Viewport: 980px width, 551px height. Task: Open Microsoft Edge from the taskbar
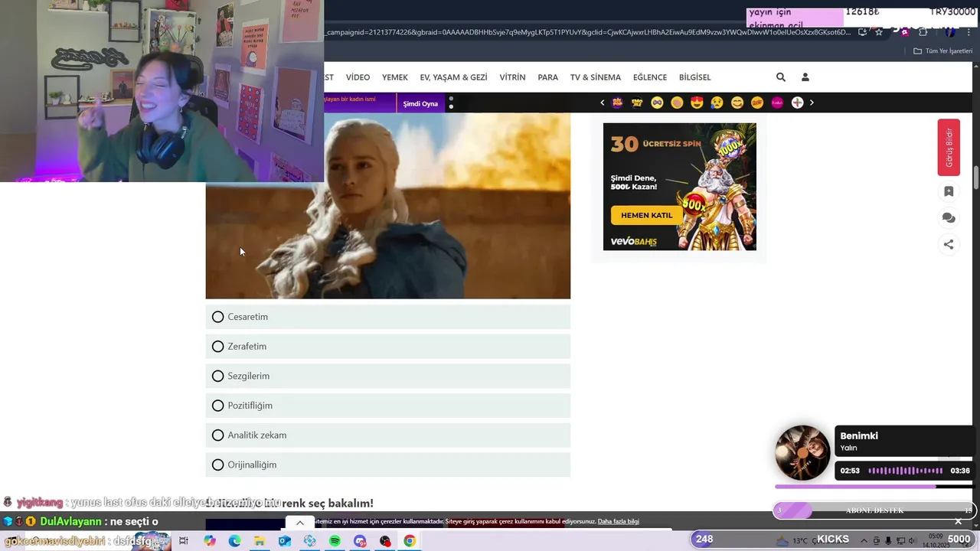[x=234, y=541]
